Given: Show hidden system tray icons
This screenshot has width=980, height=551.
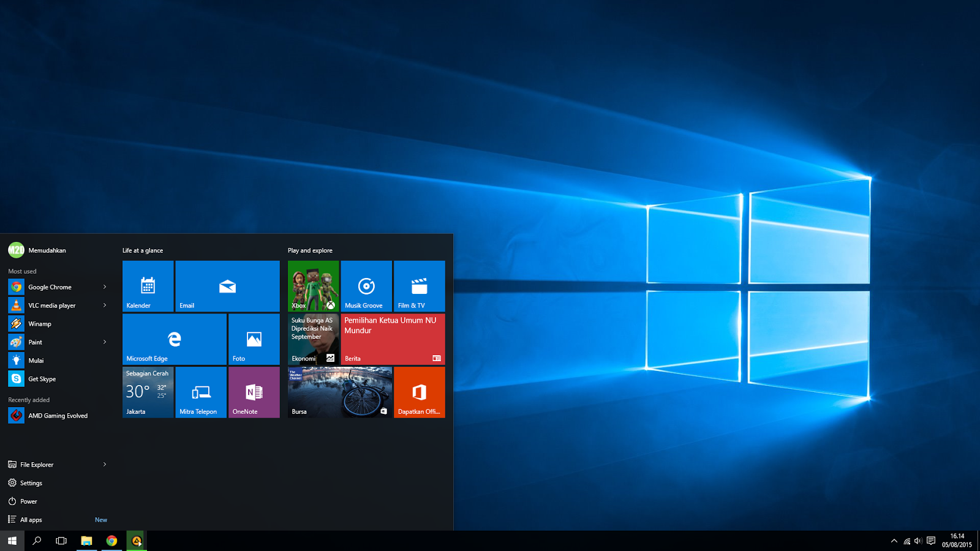Looking at the screenshot, I should (x=894, y=541).
